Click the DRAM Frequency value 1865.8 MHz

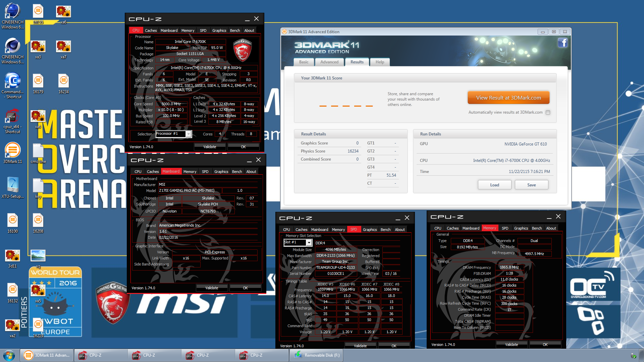(509, 267)
